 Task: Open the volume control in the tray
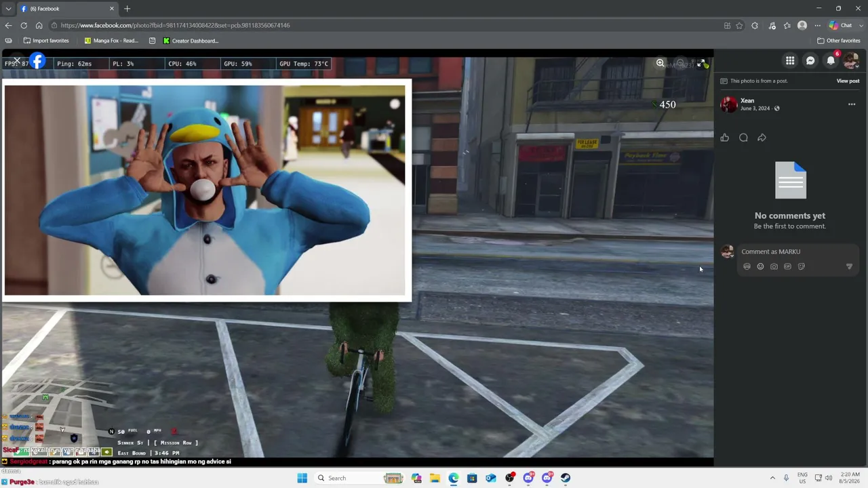[829, 478]
